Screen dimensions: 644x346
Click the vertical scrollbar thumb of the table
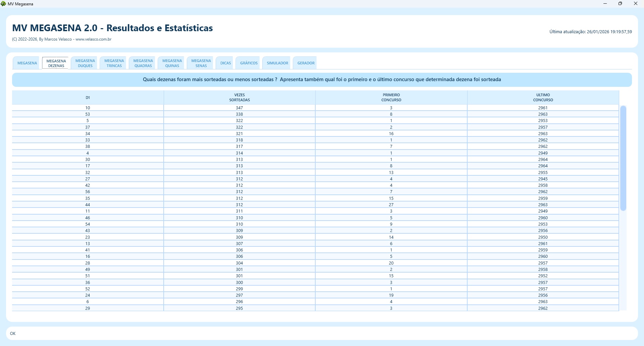[x=623, y=158]
